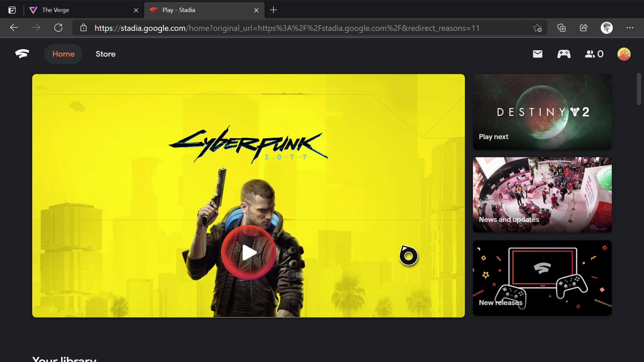Select Home in Stadia navigation
This screenshot has height=362, width=644.
click(x=63, y=54)
